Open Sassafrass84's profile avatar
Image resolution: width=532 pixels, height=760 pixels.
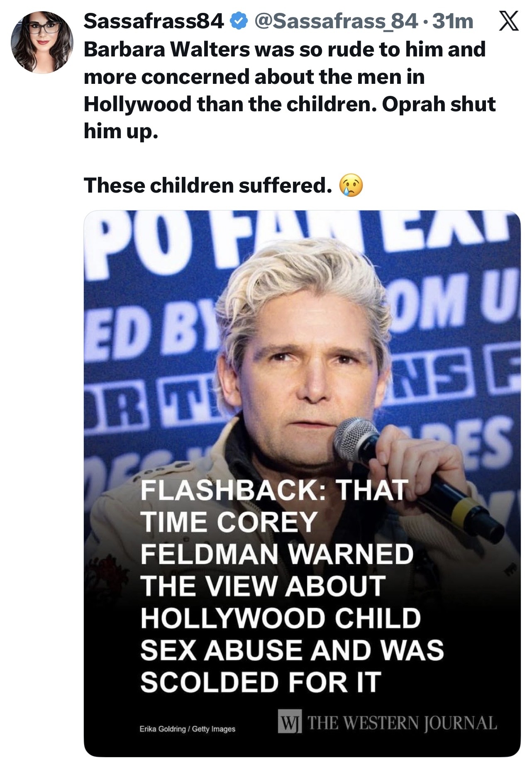click(41, 42)
